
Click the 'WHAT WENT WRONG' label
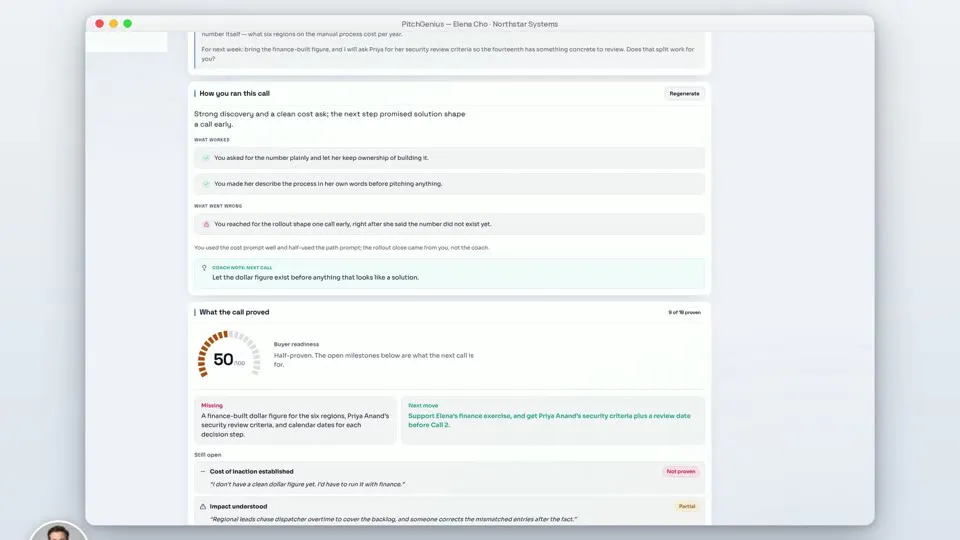pyautogui.click(x=218, y=206)
